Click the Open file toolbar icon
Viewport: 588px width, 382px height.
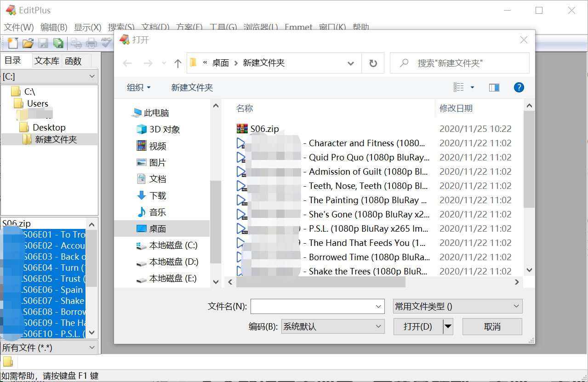tap(28, 43)
